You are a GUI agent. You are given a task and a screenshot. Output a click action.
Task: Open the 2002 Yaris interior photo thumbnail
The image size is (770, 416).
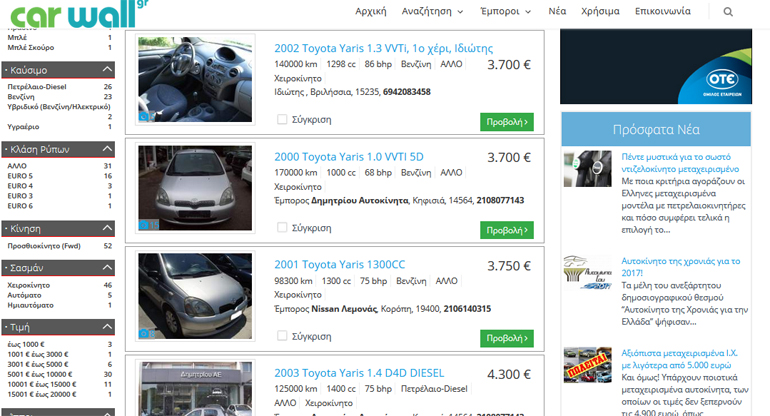click(x=195, y=79)
